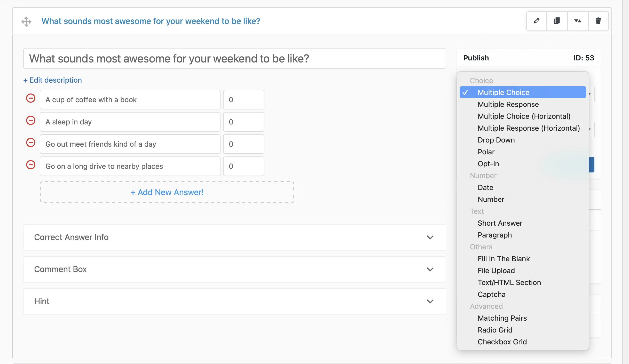
Task: Select Drop Down question type
Action: click(x=496, y=139)
